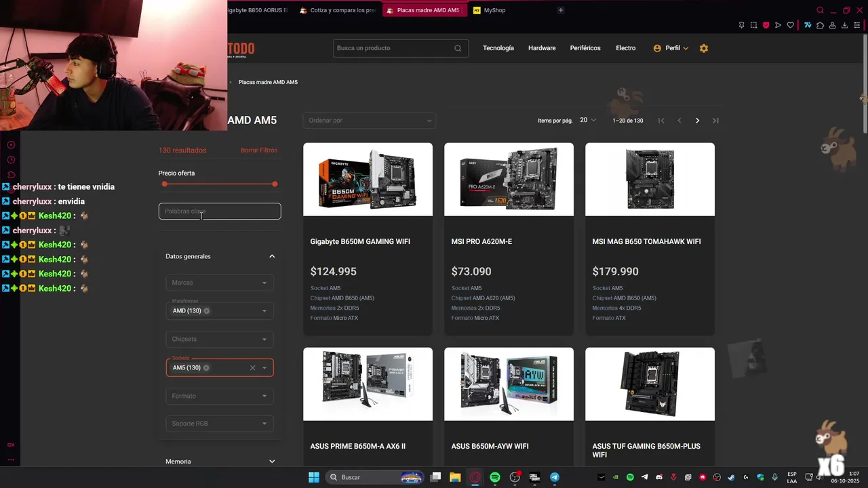This screenshot has width=868, height=488.
Task: Open the Periféricos menu
Action: [x=585, y=48]
